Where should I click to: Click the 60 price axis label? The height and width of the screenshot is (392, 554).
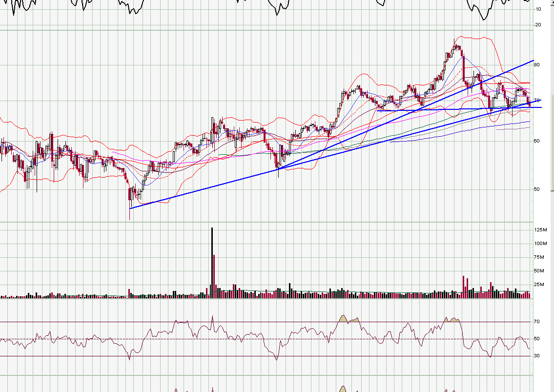click(537, 141)
